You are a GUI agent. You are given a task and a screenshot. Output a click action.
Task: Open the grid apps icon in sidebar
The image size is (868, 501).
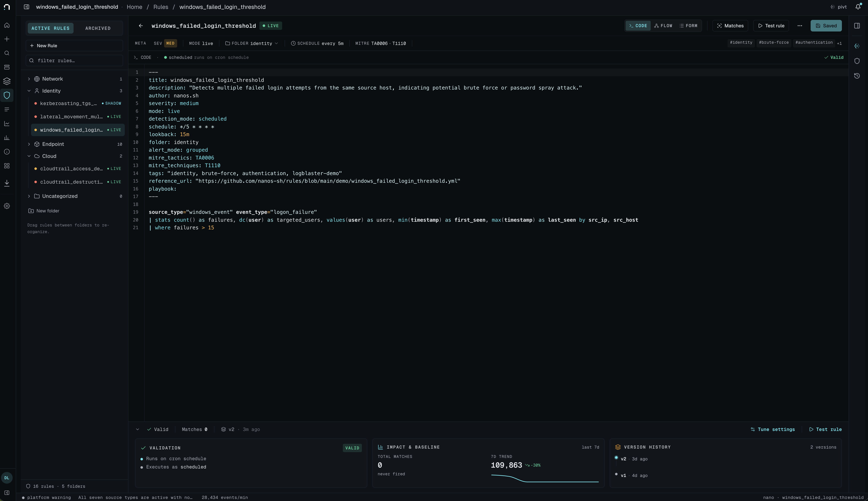click(x=7, y=166)
